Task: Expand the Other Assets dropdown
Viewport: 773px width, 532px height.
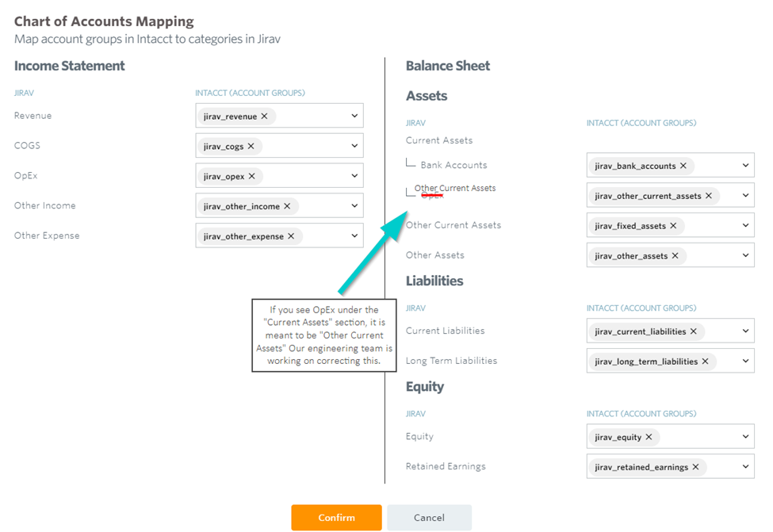Action: 745,255
